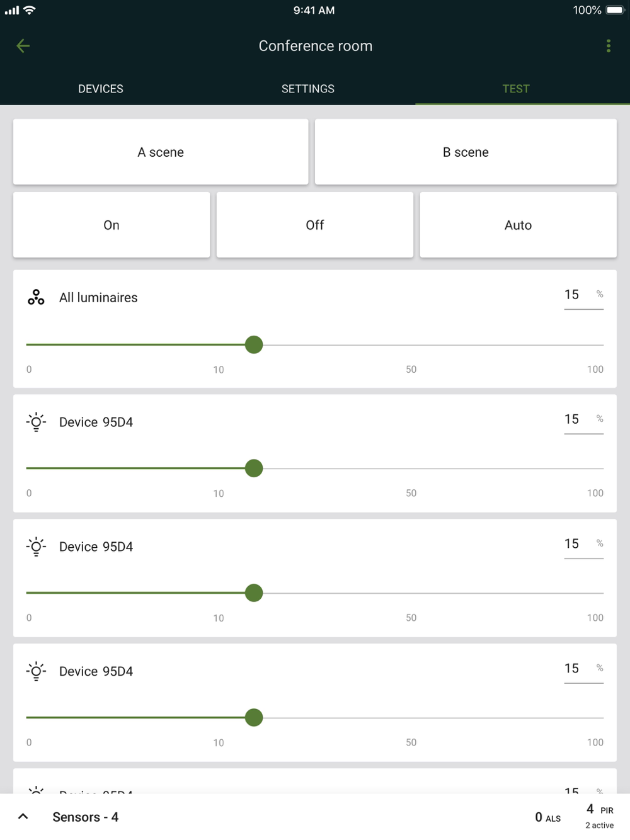Switch to the Settings tab

point(307,89)
